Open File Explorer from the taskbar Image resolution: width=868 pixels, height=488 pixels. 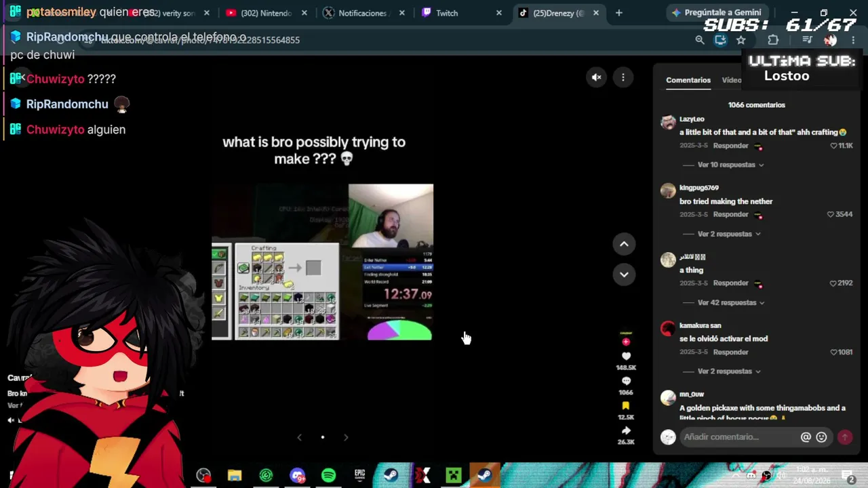click(x=235, y=475)
